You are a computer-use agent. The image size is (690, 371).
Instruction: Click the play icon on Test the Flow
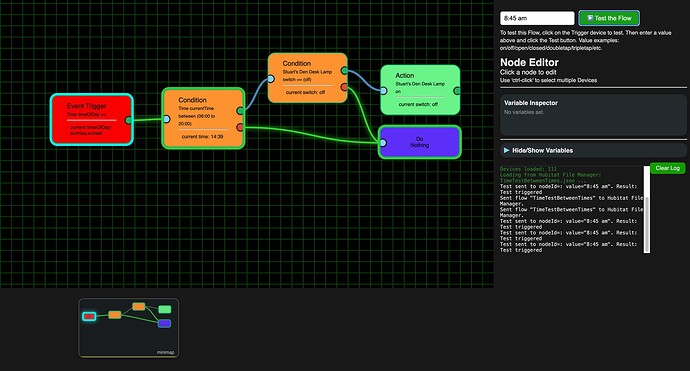pos(590,18)
